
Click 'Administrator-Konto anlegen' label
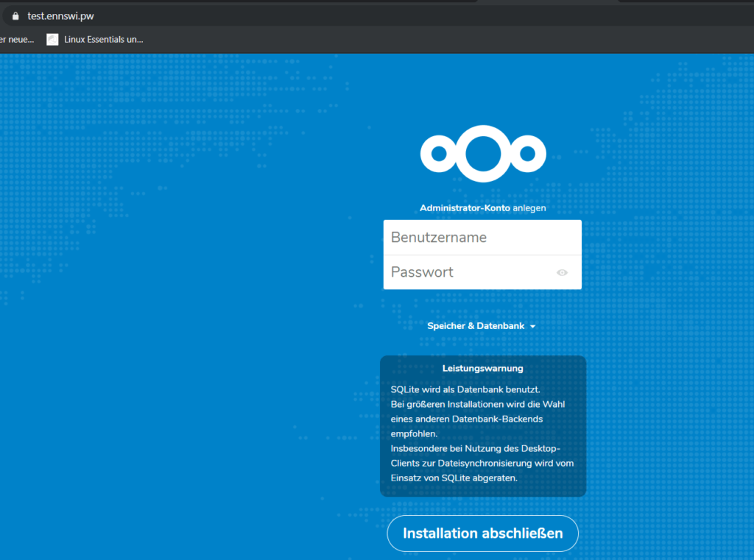tap(483, 208)
